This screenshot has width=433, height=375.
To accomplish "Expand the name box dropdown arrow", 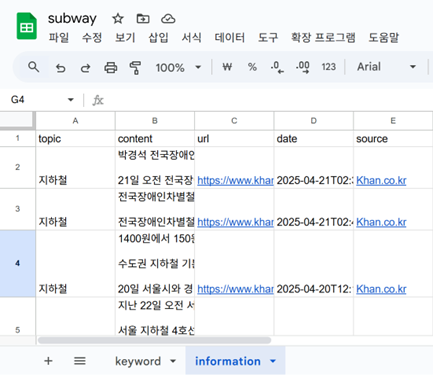I will pyautogui.click(x=70, y=100).
